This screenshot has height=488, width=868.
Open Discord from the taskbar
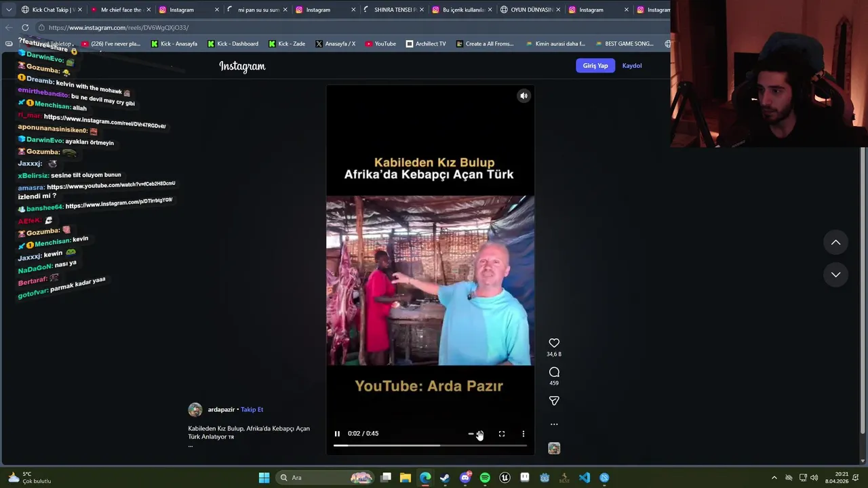(x=465, y=478)
